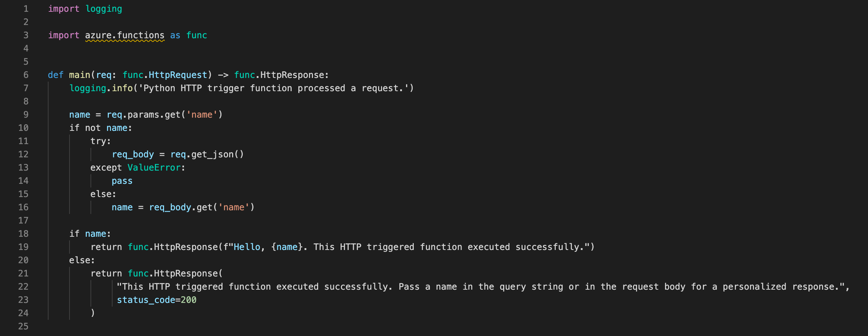Click 'status_code' keyword argument
Image resolution: width=868 pixels, height=336 pixels.
[x=146, y=300]
